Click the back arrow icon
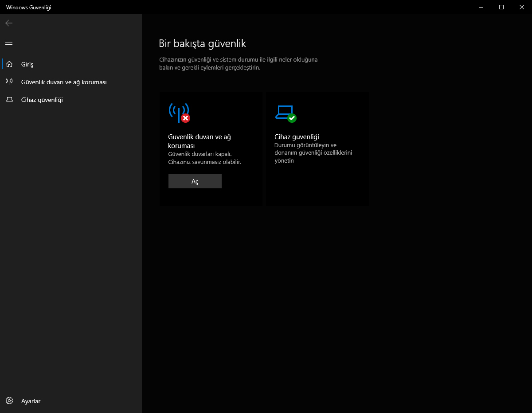The height and width of the screenshot is (413, 532). click(9, 23)
